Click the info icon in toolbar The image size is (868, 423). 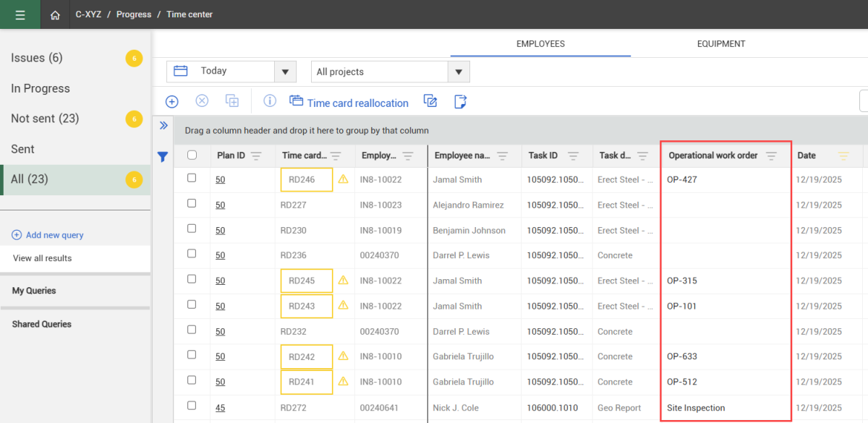270,101
